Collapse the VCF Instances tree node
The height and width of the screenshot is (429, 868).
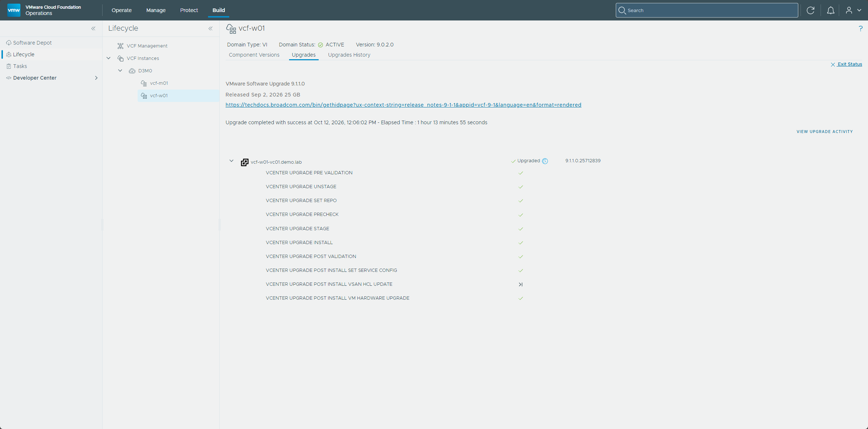[x=108, y=58]
